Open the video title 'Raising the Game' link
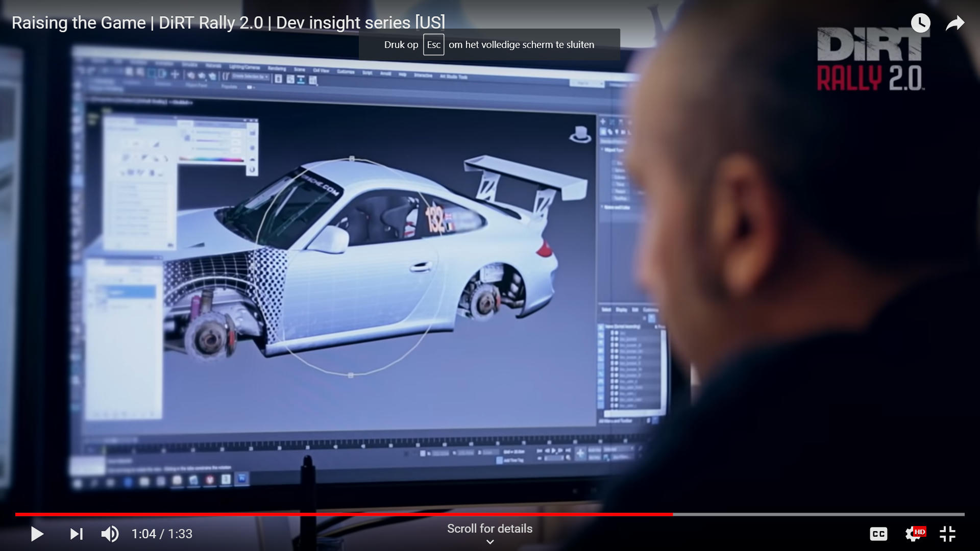This screenshot has height=551, width=980. (x=228, y=22)
